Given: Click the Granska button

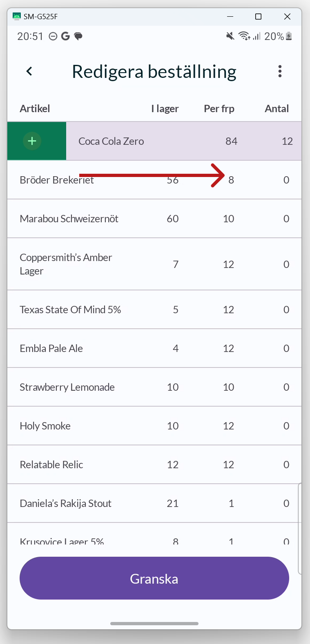Looking at the screenshot, I should (154, 578).
